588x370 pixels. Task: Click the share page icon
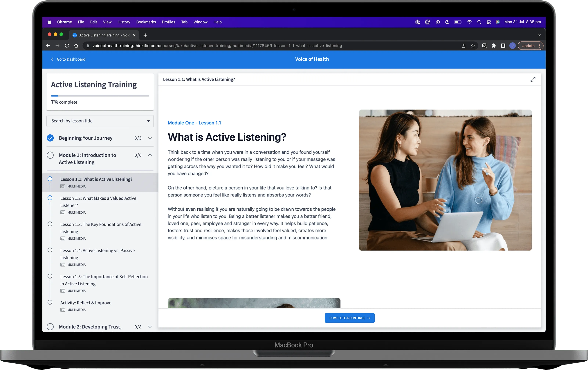click(x=464, y=46)
